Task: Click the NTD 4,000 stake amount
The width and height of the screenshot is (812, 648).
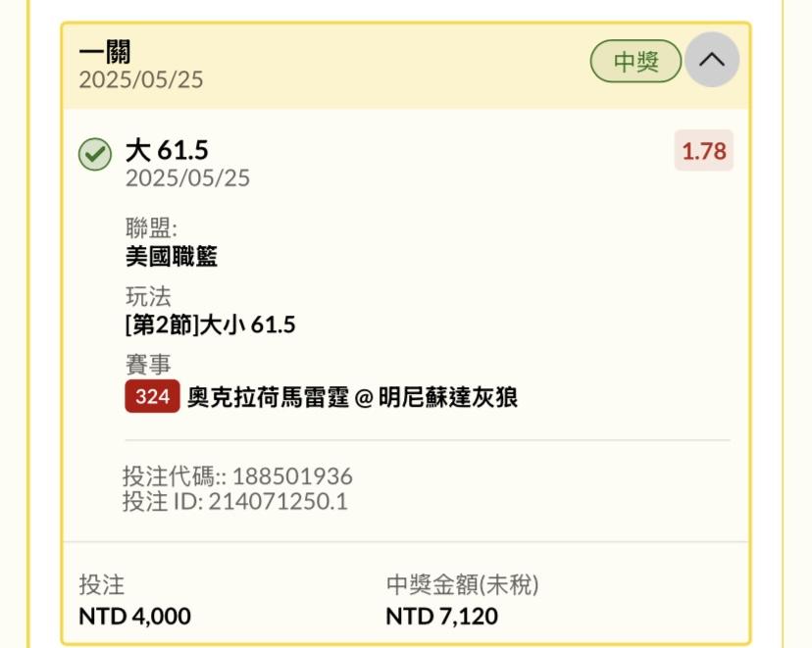Action: pos(134,616)
